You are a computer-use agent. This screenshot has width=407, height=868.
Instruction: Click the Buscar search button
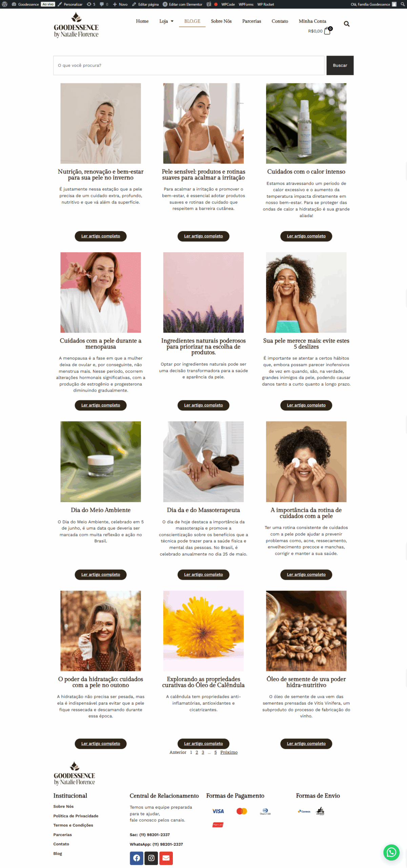(x=340, y=65)
